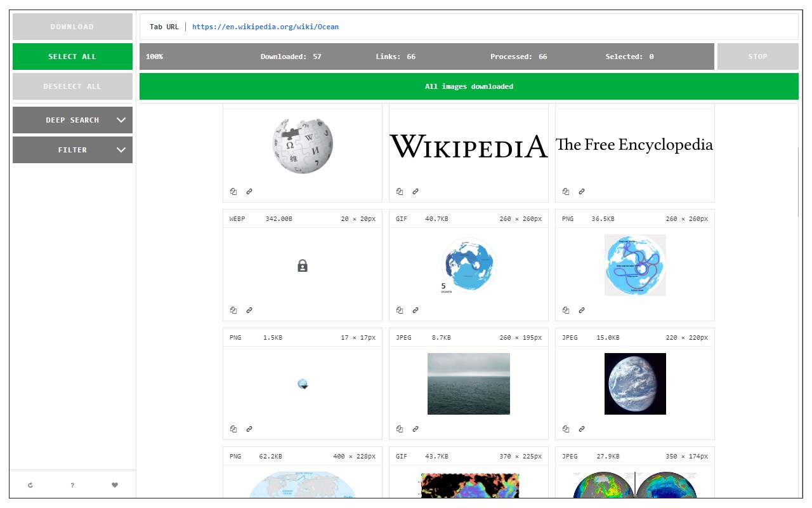Screen dimensions: 812x508
Task: Open the en.wikipedia.org Ocean tab URL
Action: pos(265,27)
